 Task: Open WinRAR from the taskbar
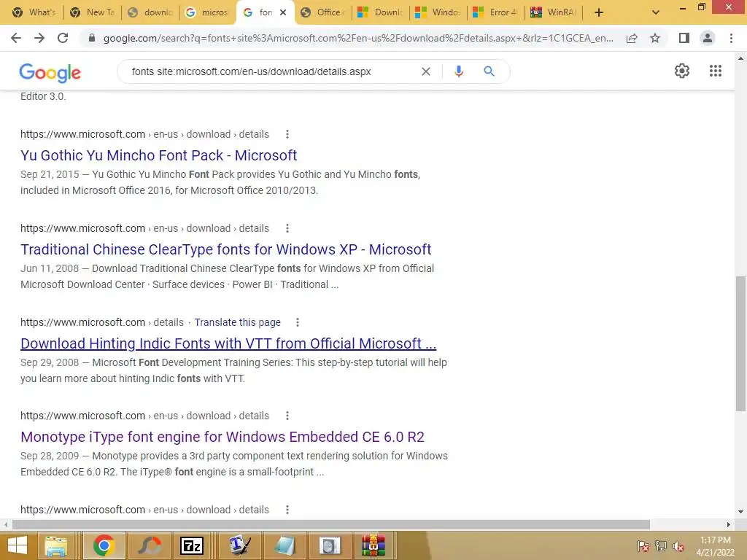[373, 545]
